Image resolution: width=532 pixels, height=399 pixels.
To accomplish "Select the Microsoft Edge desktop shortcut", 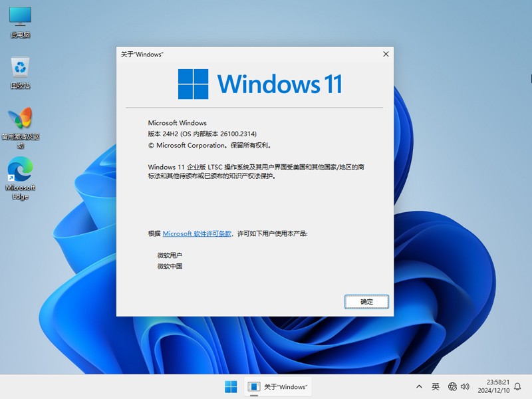I will (x=21, y=178).
